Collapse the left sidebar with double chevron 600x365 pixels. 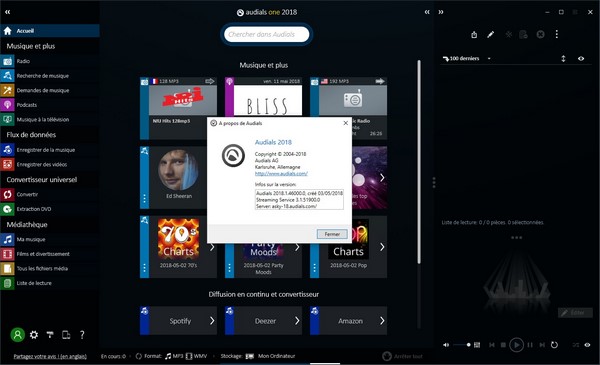(8, 12)
